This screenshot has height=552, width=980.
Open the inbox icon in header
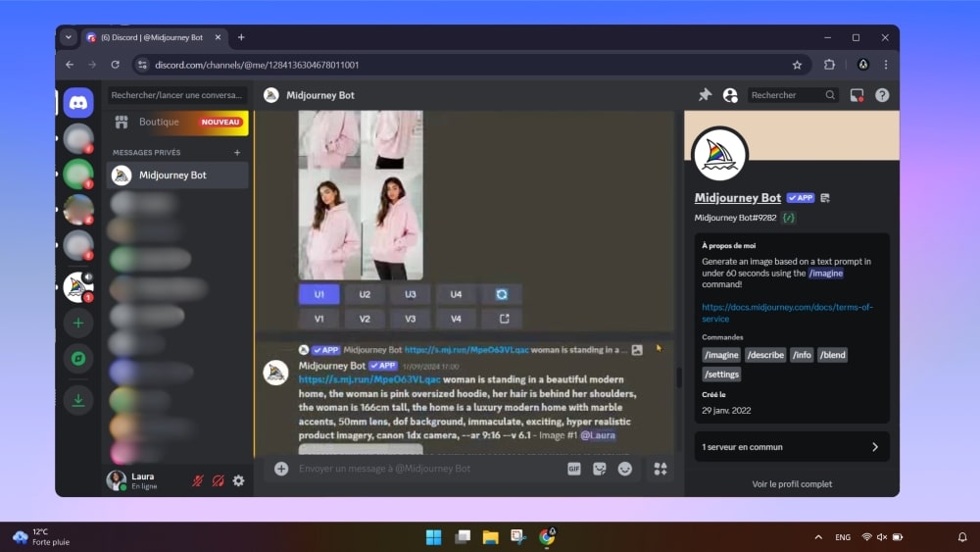(x=857, y=95)
